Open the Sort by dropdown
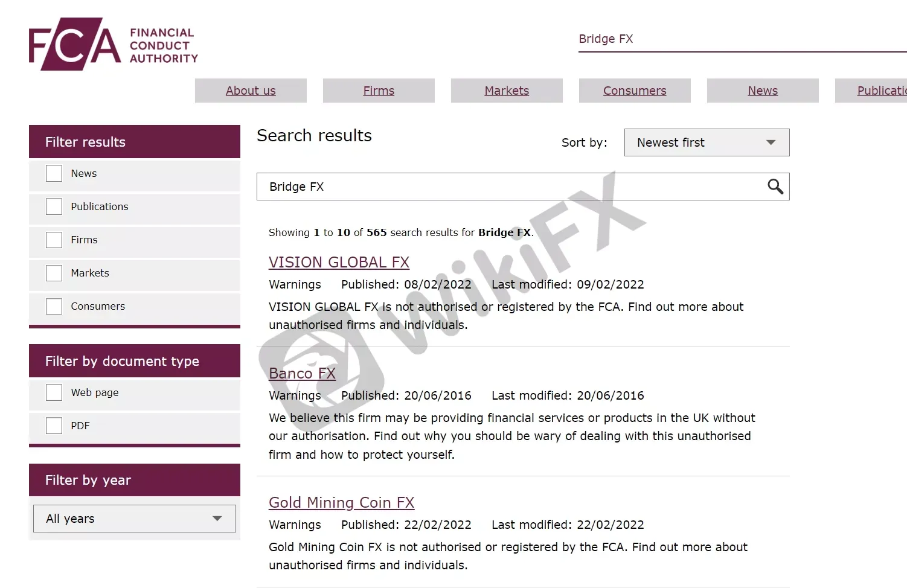Viewport: 907px width, 588px height. pyautogui.click(x=707, y=142)
